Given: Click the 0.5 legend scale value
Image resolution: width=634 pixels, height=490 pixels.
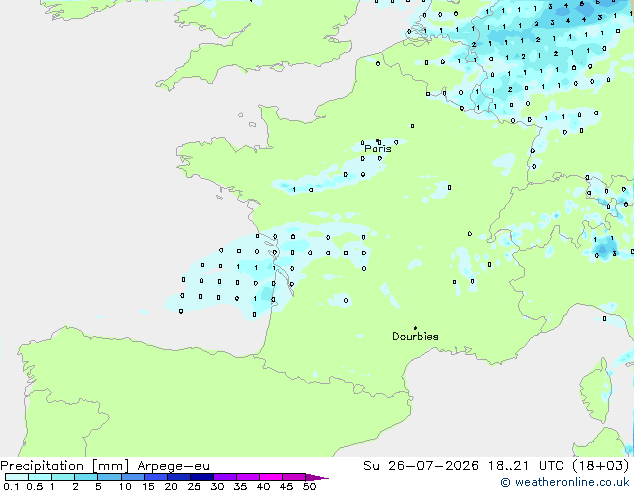Looking at the screenshot, I should tap(35, 486).
